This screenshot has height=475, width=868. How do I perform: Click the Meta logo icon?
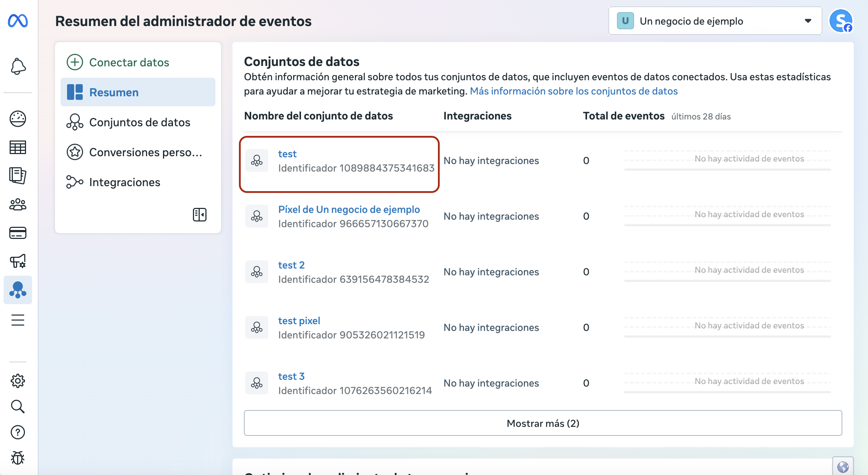[x=18, y=21]
